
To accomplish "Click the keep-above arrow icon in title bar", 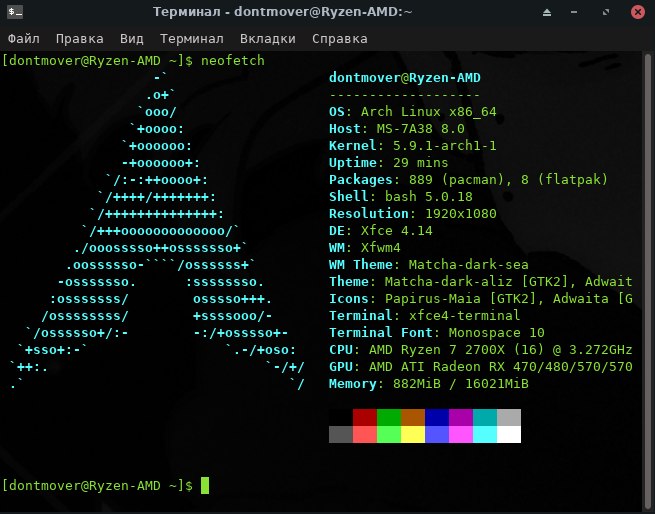I will [x=547, y=13].
